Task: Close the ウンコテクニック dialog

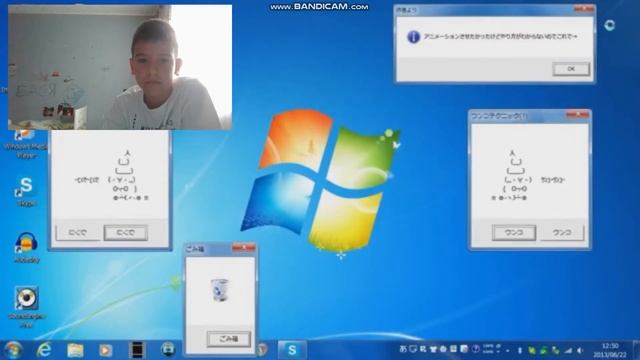Action: [577, 115]
